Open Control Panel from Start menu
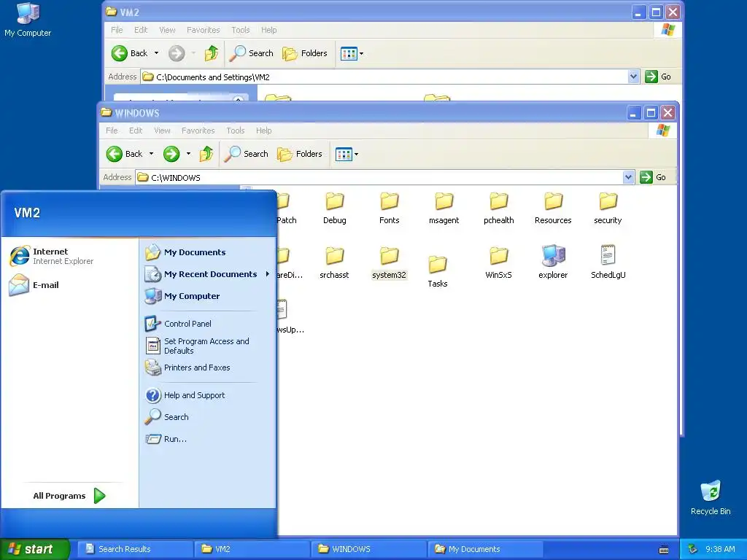The width and height of the screenshot is (747, 560). pyautogui.click(x=178, y=324)
